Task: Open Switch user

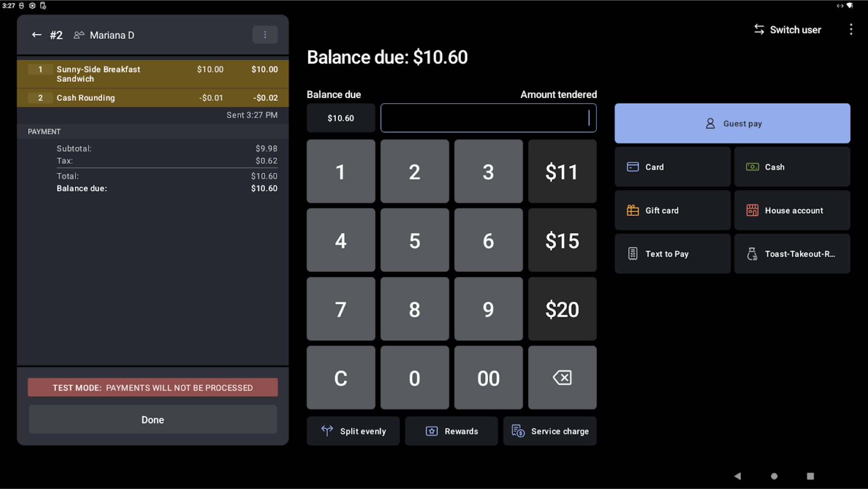Action: (787, 30)
